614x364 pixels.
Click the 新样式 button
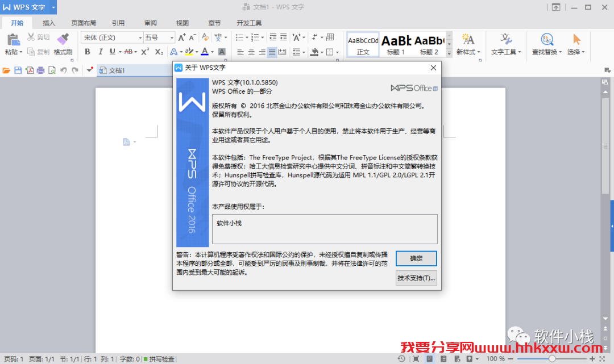[x=468, y=44]
